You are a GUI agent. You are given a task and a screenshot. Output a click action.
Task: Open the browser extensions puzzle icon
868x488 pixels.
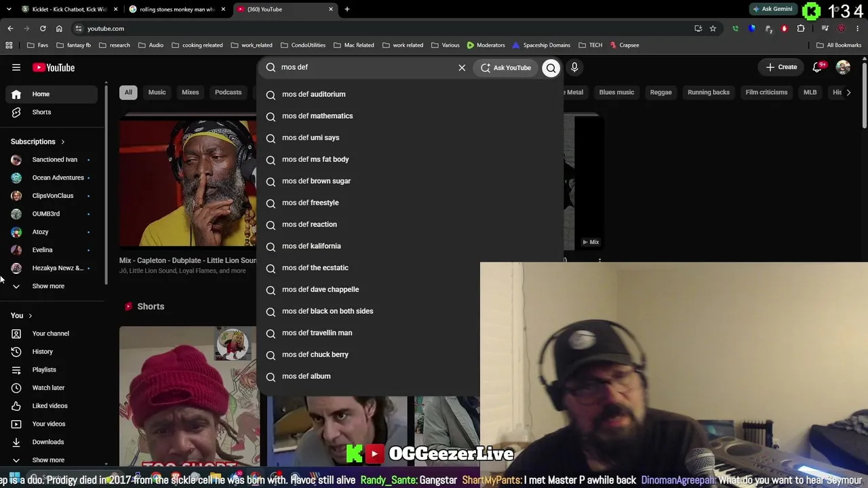click(x=801, y=28)
